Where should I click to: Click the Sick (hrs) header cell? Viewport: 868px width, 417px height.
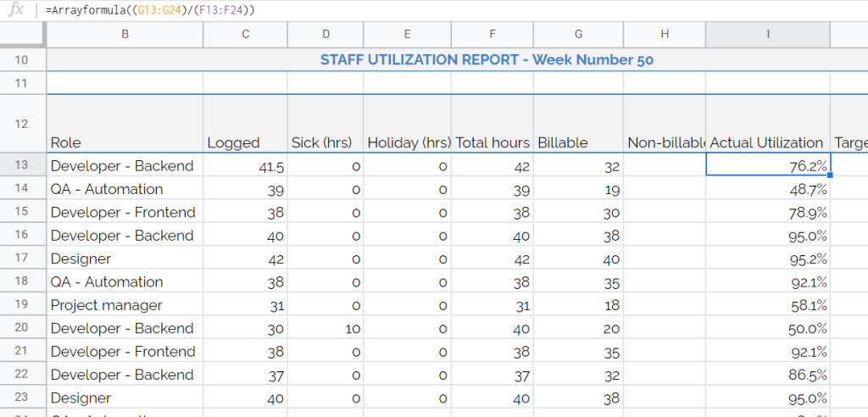325,124
